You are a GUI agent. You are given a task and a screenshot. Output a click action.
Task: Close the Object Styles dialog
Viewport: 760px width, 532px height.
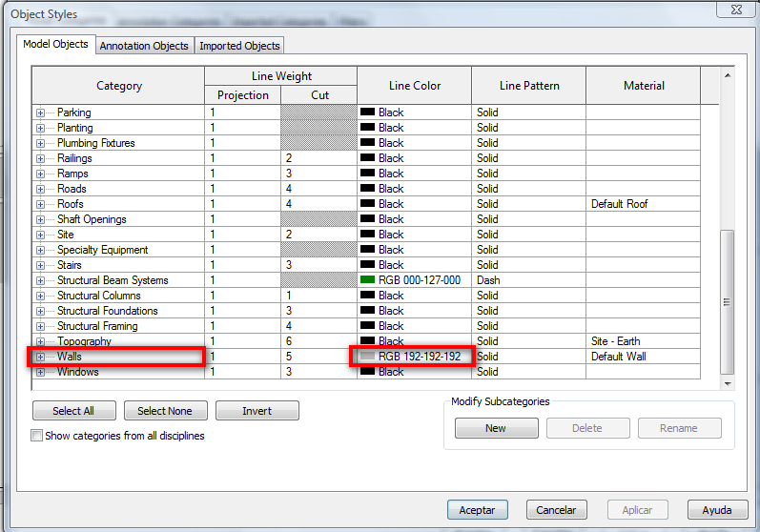tap(736, 10)
